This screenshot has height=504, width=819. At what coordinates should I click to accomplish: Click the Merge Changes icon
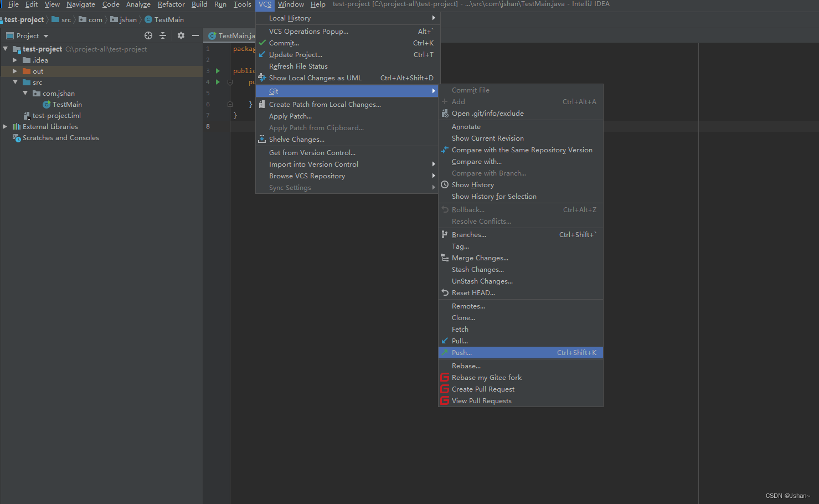coord(445,258)
